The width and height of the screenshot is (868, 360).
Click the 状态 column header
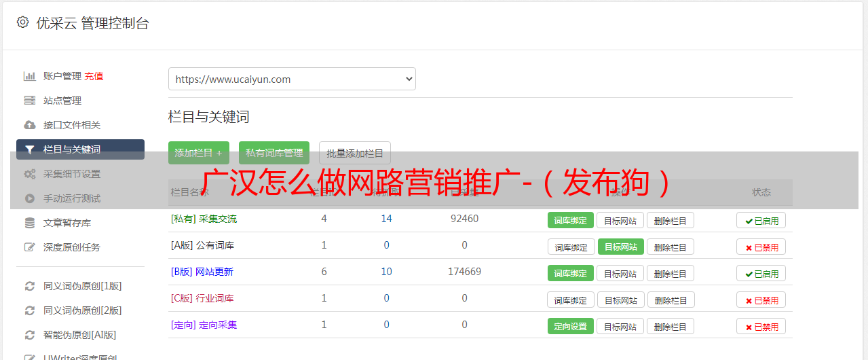[x=761, y=192]
